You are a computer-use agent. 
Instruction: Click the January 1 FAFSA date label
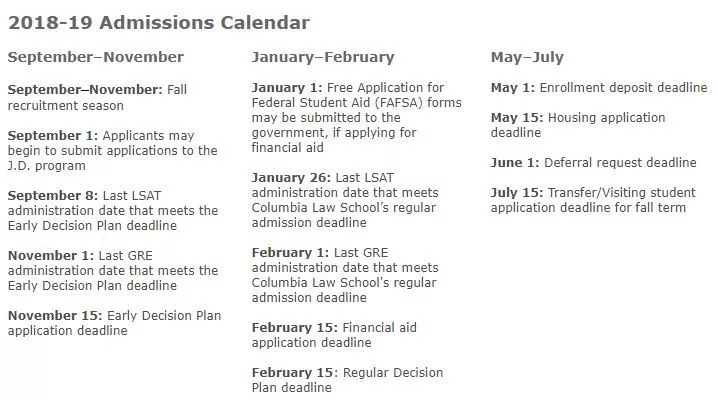288,88
